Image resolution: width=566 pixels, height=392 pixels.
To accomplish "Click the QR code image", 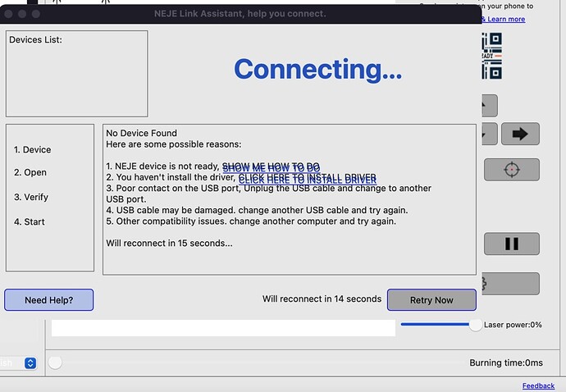I will 491,56.
